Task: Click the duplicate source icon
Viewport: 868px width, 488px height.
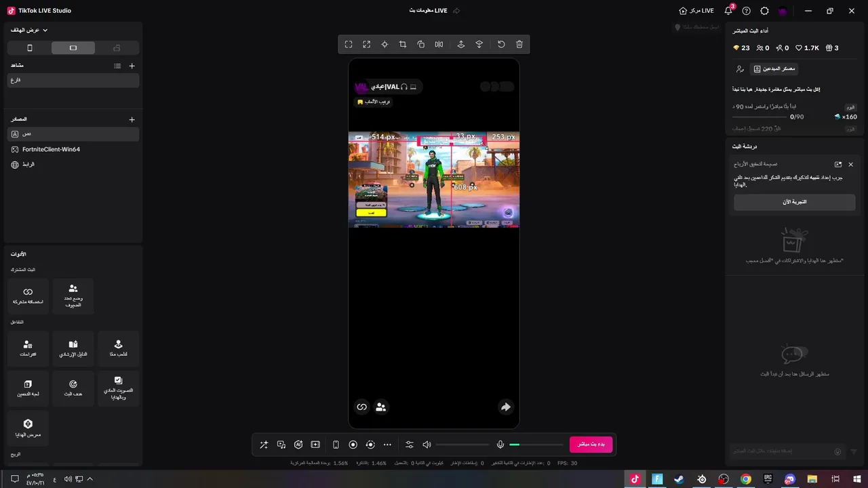Action: pos(421,45)
